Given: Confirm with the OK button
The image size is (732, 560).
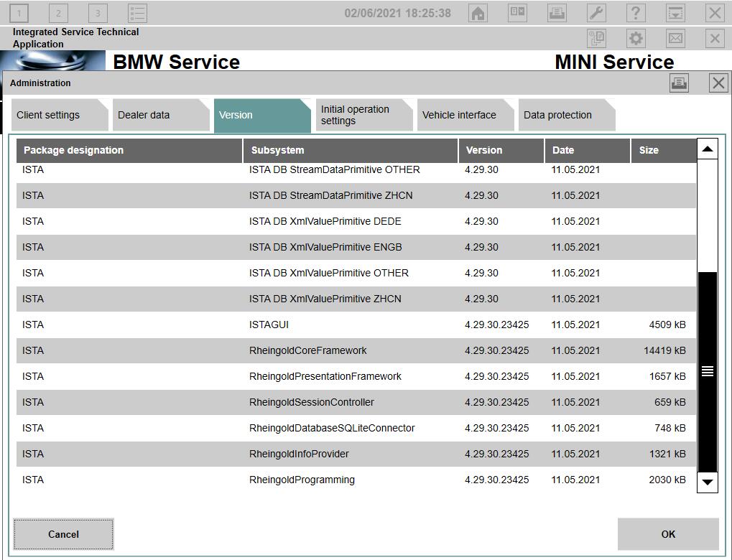Looking at the screenshot, I should coord(668,534).
